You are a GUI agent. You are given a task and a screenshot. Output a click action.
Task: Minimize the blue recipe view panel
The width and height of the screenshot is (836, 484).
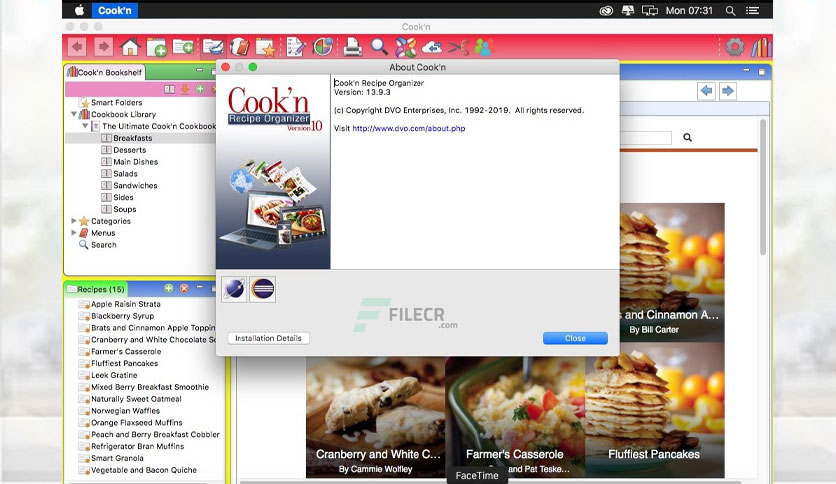746,70
